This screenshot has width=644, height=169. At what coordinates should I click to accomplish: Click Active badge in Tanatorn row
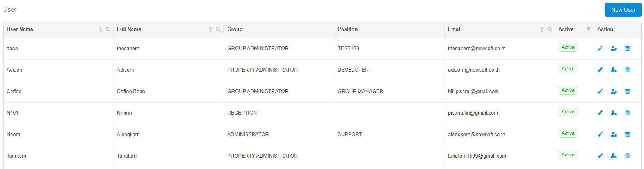pyautogui.click(x=568, y=155)
